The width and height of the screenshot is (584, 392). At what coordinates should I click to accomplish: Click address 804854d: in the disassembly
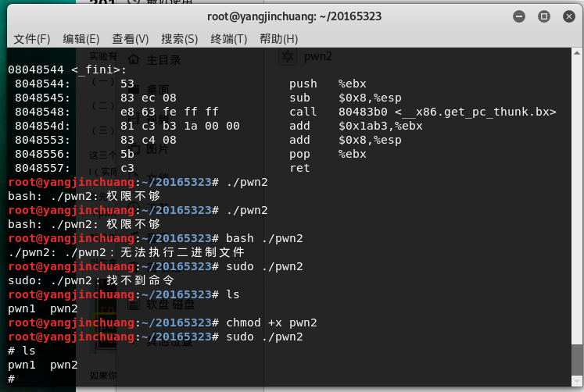click(x=42, y=126)
